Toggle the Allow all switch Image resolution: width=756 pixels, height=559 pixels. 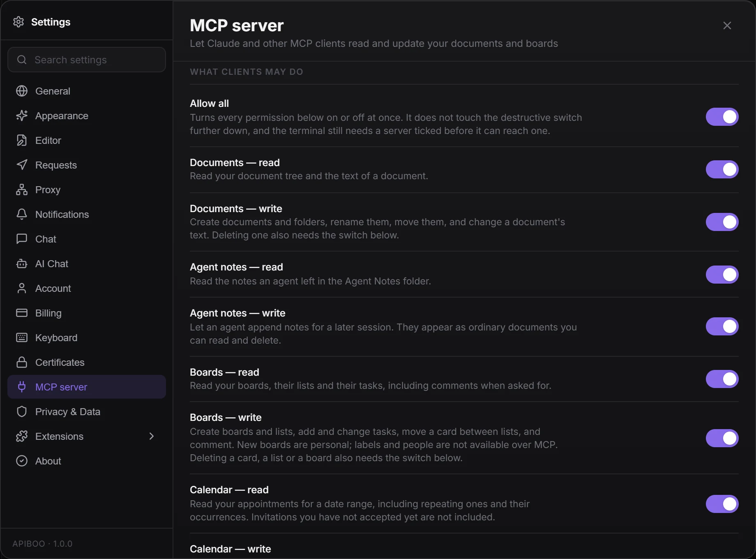point(722,117)
